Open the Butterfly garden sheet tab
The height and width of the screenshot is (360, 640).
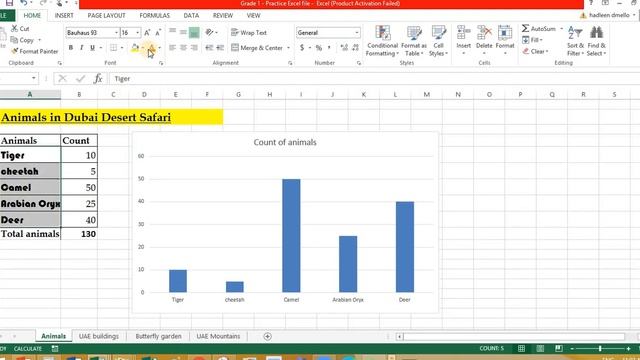(x=158, y=336)
